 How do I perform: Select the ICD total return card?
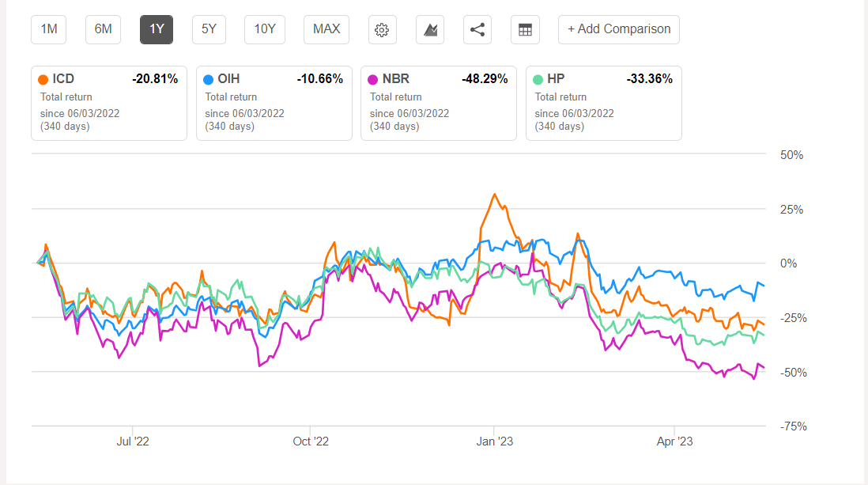[x=109, y=103]
